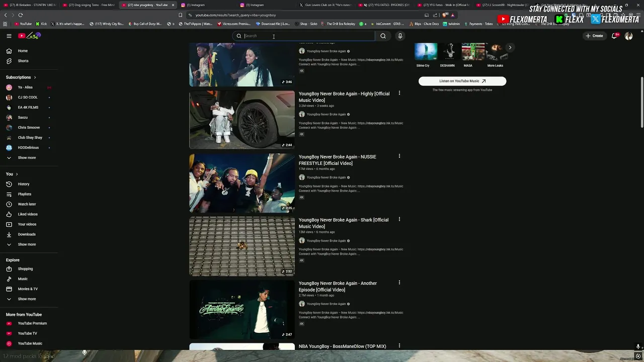Open Ya - Alisa channel subscription

click(x=29, y=87)
